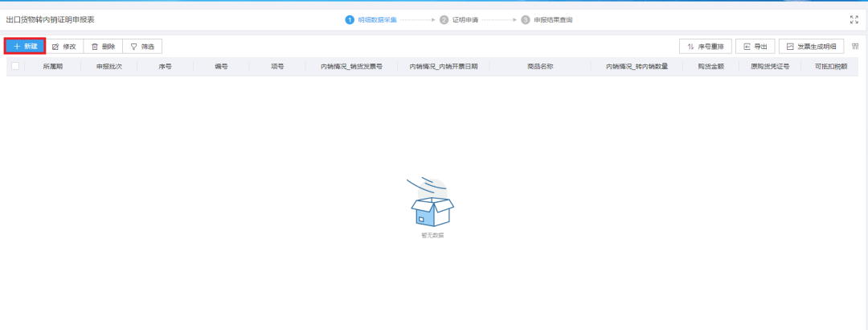Click the 购货金额 column header
This screenshot has height=330, width=868.
coord(710,67)
